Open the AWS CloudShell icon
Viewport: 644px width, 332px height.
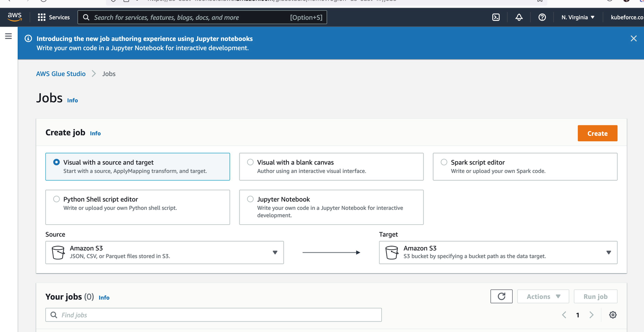pyautogui.click(x=496, y=17)
